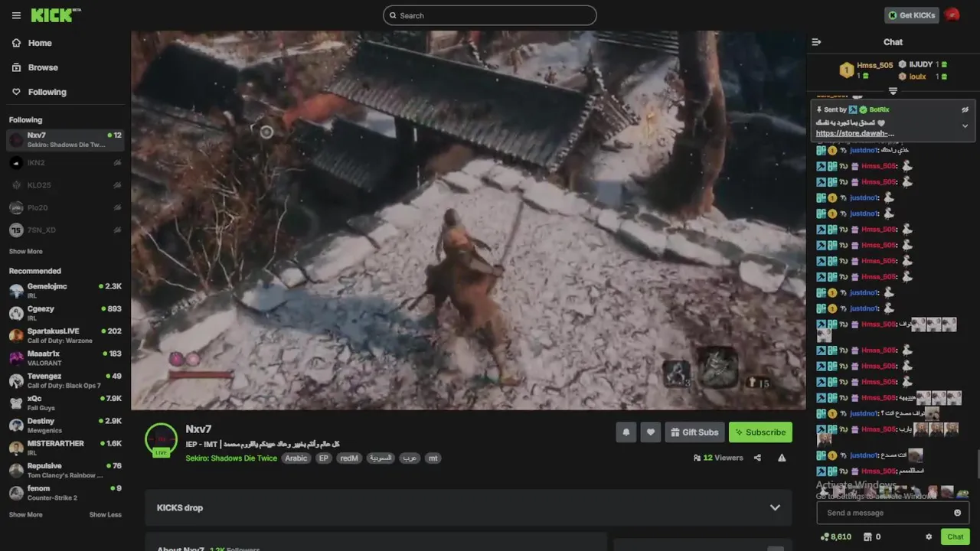Open recommended channel Tevengez
This screenshot has height=551, width=980.
point(65,380)
